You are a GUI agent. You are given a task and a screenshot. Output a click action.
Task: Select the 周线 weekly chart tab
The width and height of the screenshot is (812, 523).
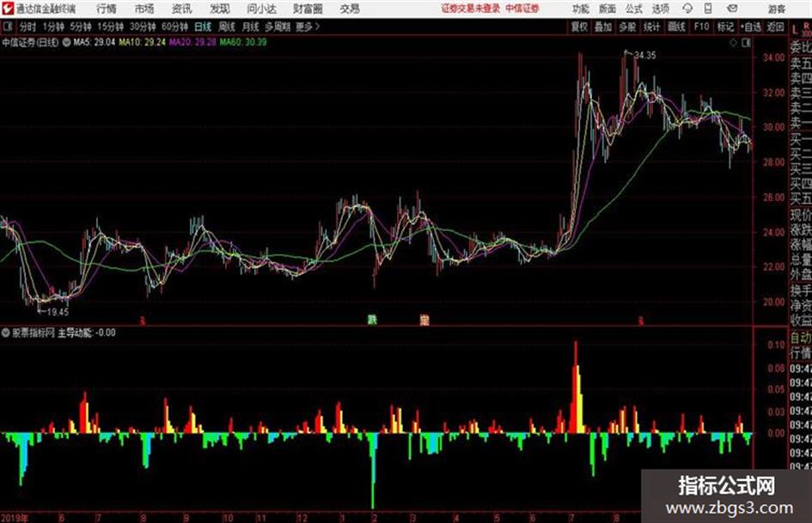coord(227,27)
